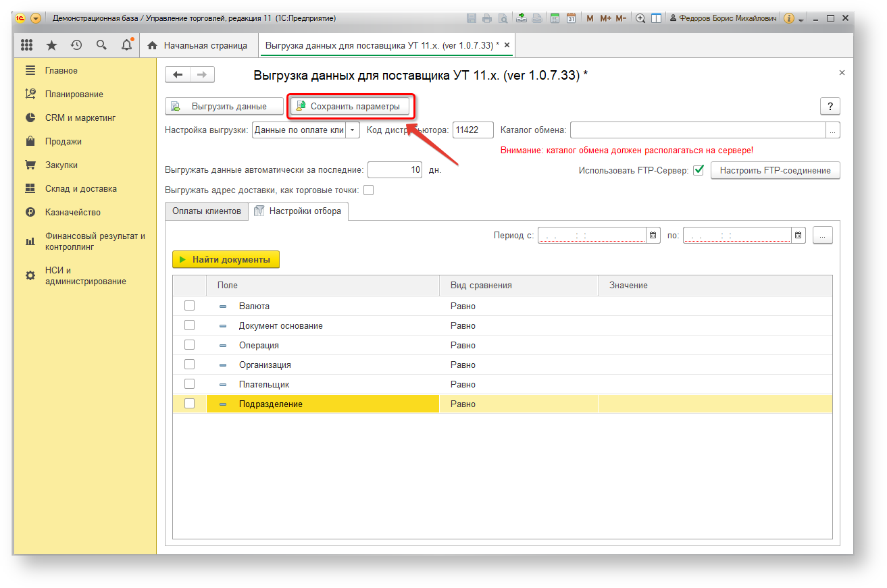Open НСИ и администрирование section

(x=86, y=276)
